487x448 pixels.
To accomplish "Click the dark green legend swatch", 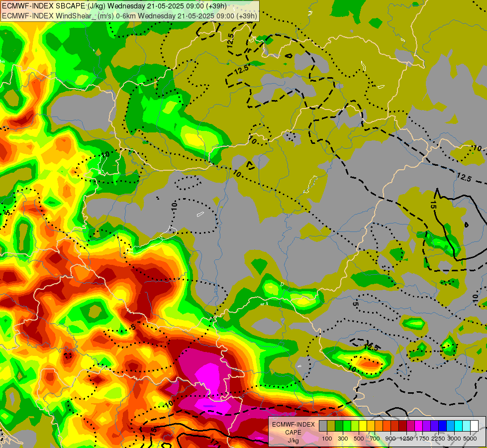I will 339,426.
